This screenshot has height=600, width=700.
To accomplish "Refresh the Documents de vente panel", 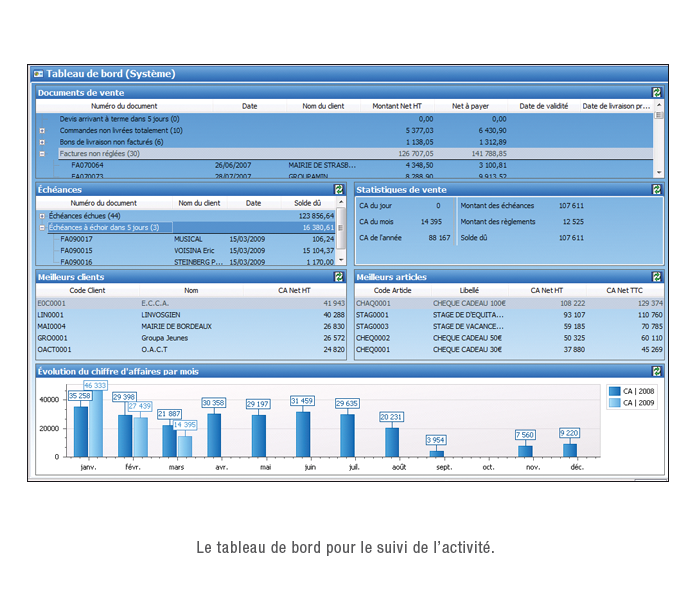I will point(657,93).
